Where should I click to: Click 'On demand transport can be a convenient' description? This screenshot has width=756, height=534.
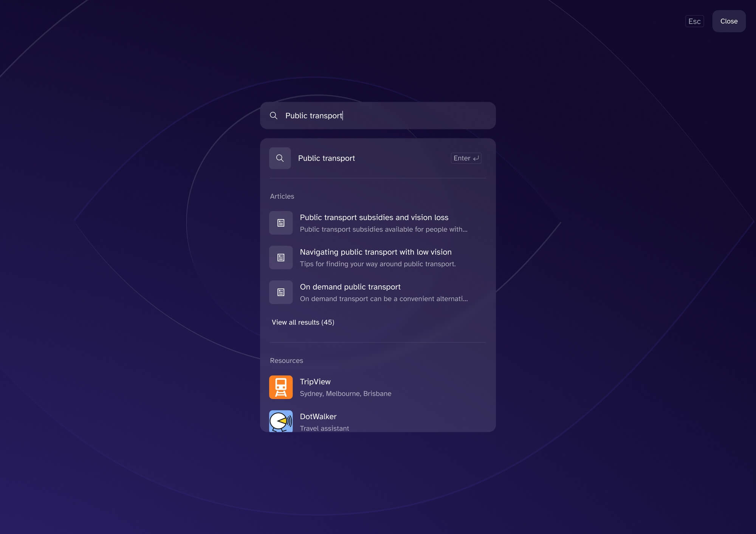pos(384,299)
